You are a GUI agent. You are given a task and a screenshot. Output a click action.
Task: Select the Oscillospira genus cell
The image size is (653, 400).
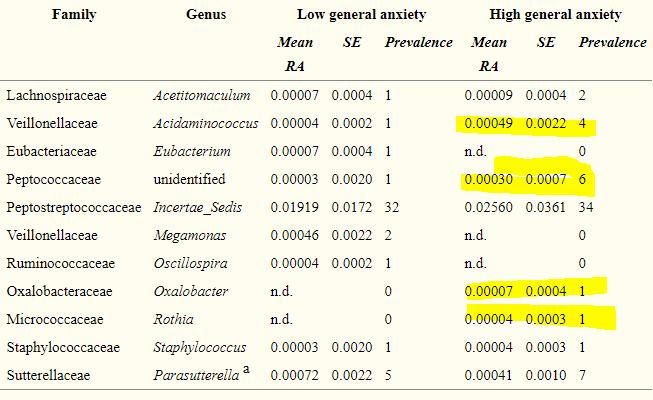click(191, 264)
